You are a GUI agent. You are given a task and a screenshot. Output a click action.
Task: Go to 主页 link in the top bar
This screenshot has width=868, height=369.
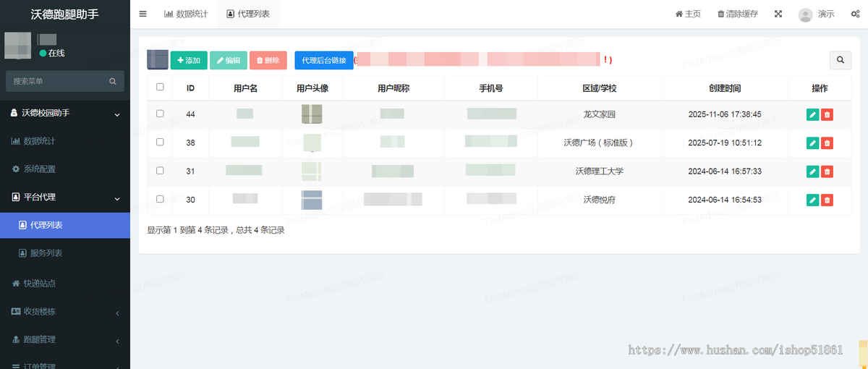click(x=688, y=14)
